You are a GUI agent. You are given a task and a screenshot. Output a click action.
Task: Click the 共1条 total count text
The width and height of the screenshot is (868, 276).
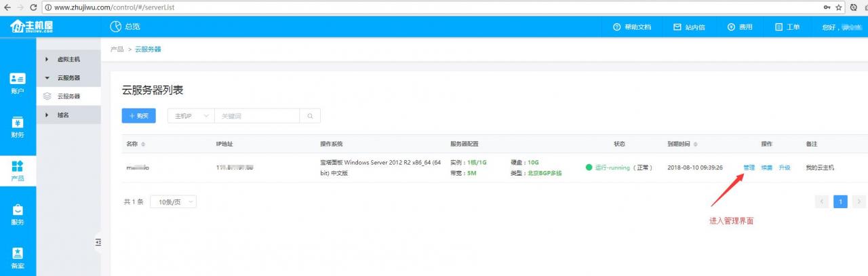[x=133, y=202]
